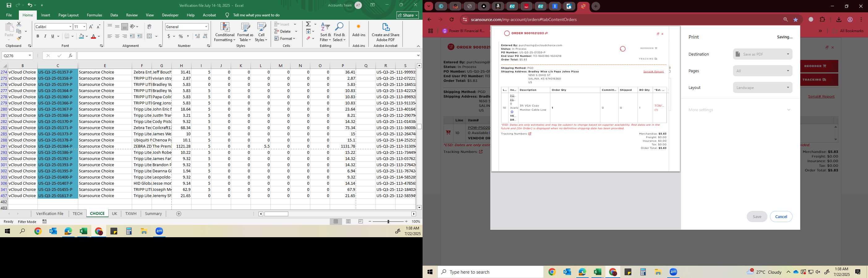Reload the scansource page in Chrome
The height and width of the screenshot is (278, 868).
(x=452, y=19)
